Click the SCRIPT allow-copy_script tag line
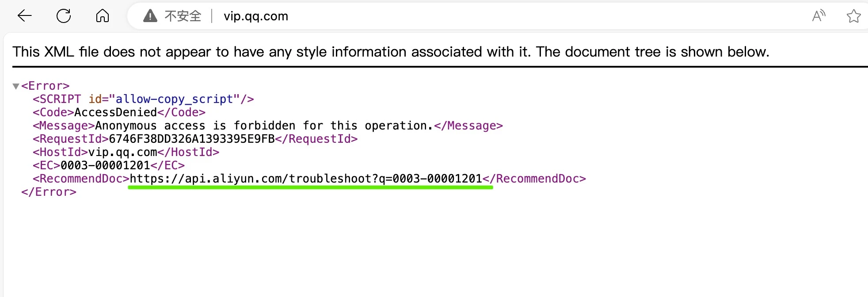Image resolution: width=868 pixels, height=297 pixels. [143, 99]
